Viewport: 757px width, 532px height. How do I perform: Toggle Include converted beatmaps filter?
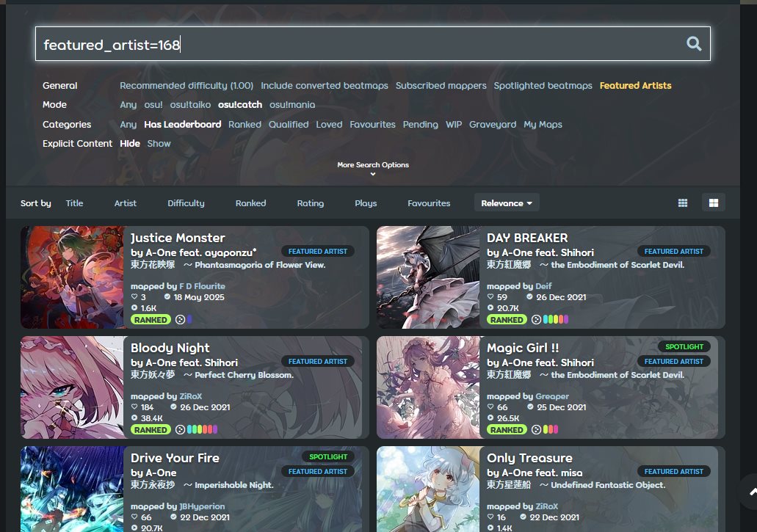pyautogui.click(x=325, y=85)
